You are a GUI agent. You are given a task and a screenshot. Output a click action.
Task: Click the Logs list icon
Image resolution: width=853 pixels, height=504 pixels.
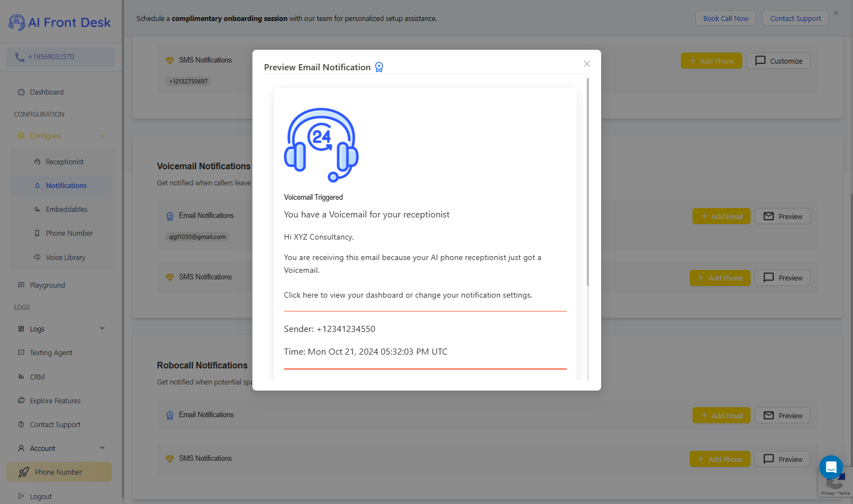(x=21, y=329)
